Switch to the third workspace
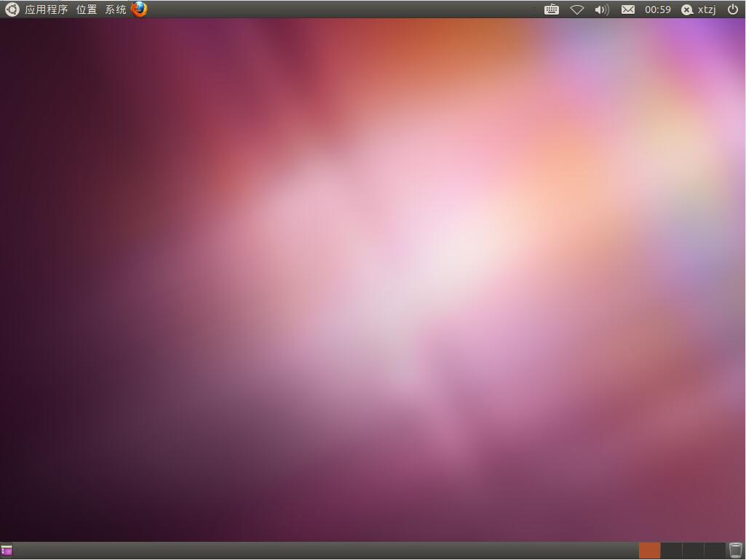The width and height of the screenshot is (746, 560). tap(691, 551)
